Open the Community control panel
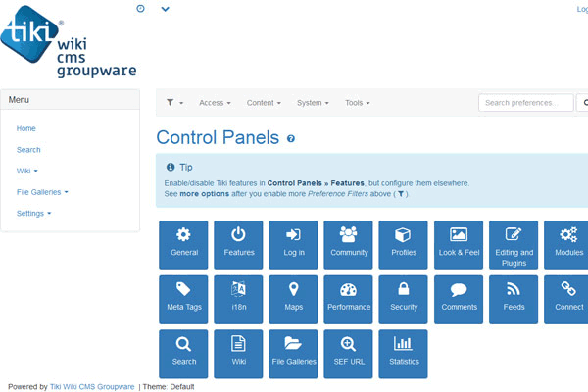Screen dimensions: 588x392 click(x=348, y=244)
